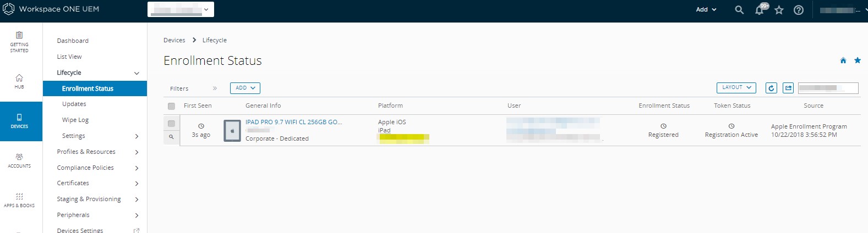Open Apps & Books in sidebar
The width and height of the screenshot is (868, 233).
point(19,200)
